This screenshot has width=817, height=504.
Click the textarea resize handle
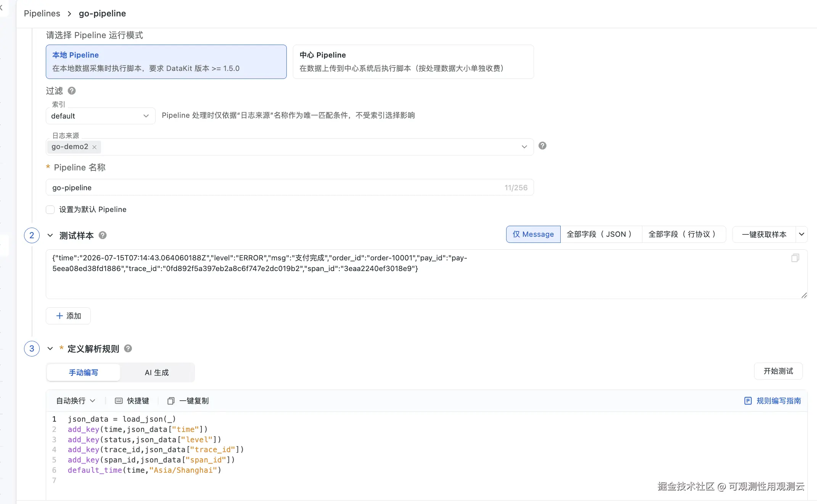(x=804, y=295)
